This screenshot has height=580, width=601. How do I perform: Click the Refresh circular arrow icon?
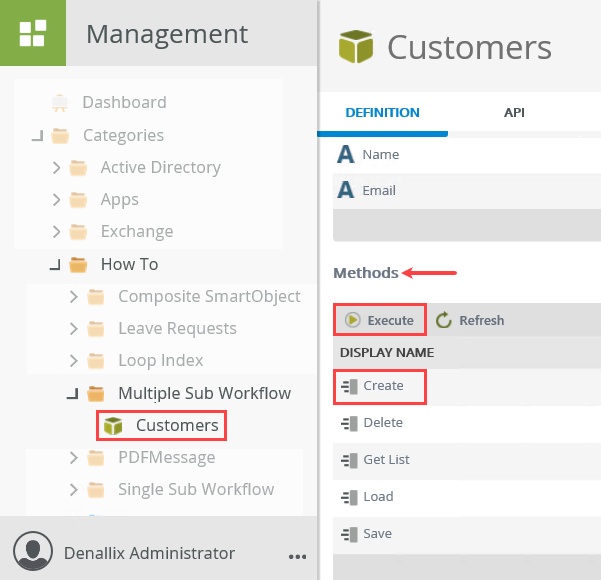point(444,321)
